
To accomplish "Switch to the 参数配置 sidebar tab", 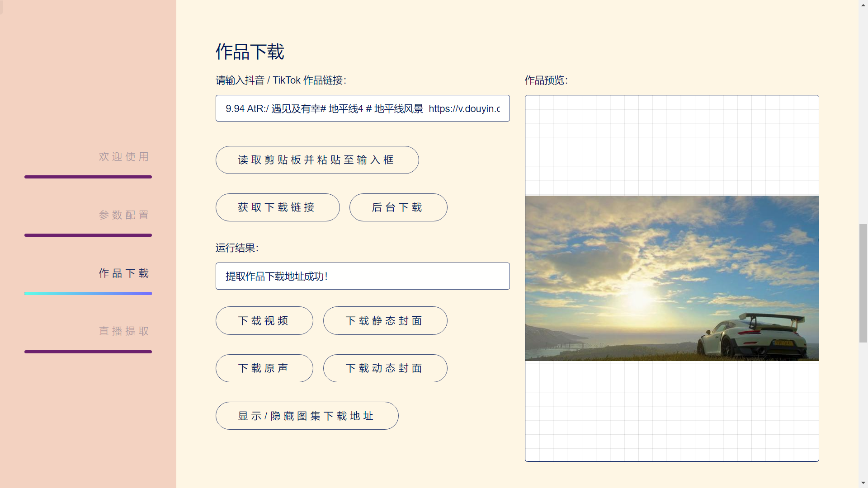I will (x=124, y=215).
